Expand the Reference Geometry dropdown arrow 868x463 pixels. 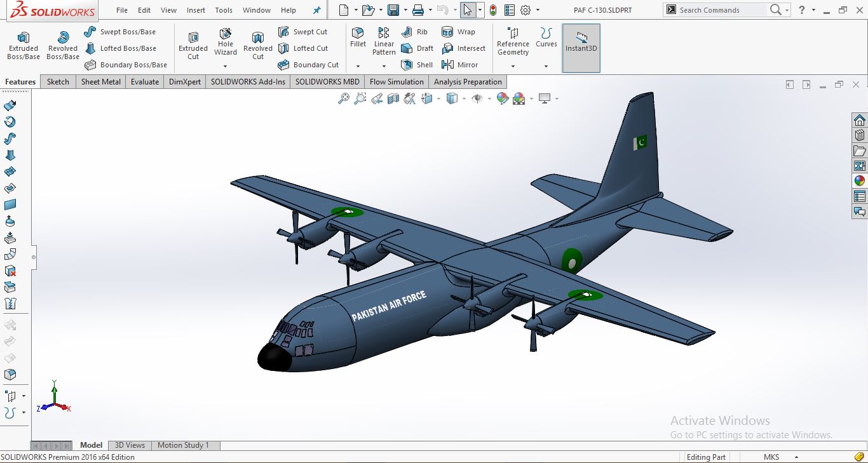tap(513, 66)
